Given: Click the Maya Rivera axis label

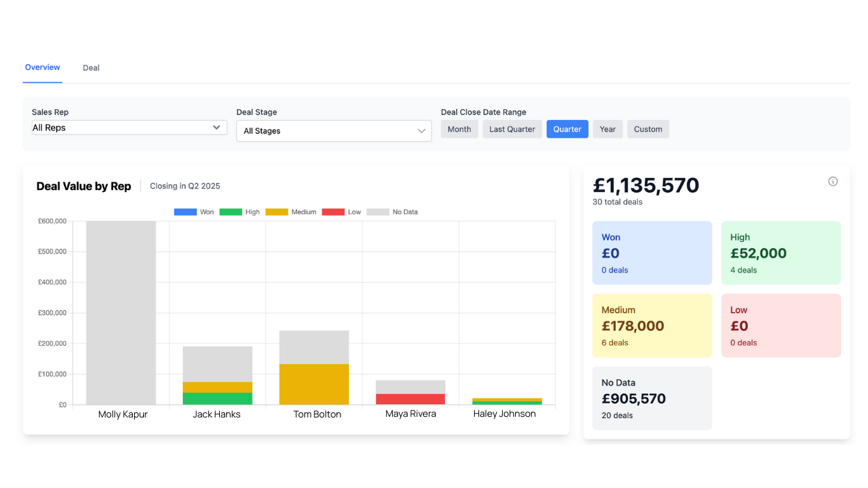Looking at the screenshot, I should point(410,414).
